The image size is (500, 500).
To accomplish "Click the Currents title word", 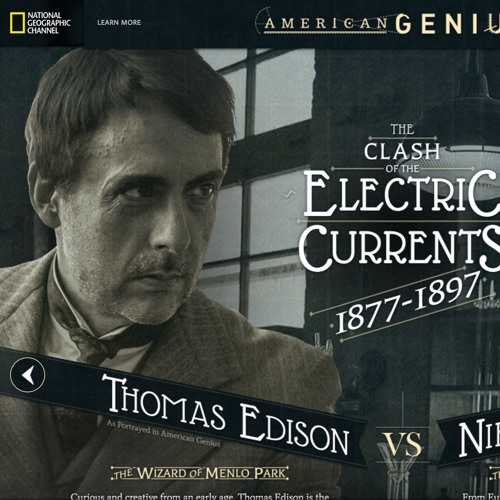I will [399, 249].
